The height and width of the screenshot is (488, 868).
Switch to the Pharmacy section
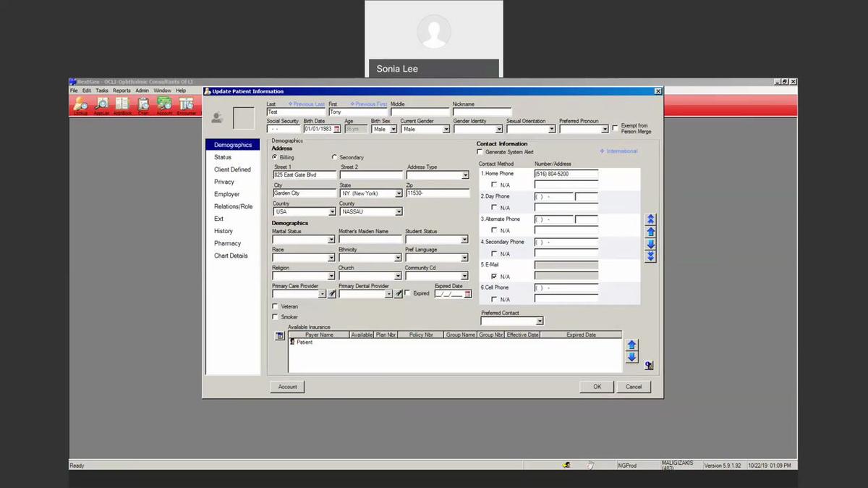coord(227,243)
